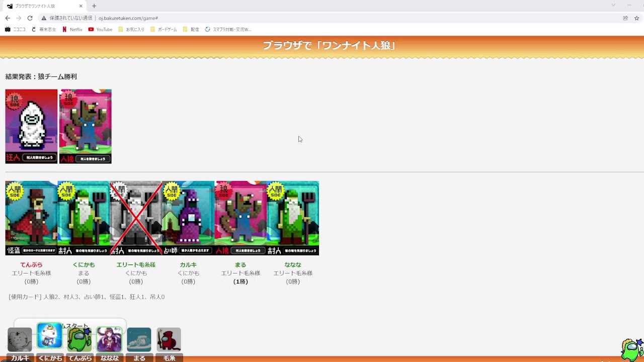
Task: Click the red player name てんぷら
Action: click(31, 265)
